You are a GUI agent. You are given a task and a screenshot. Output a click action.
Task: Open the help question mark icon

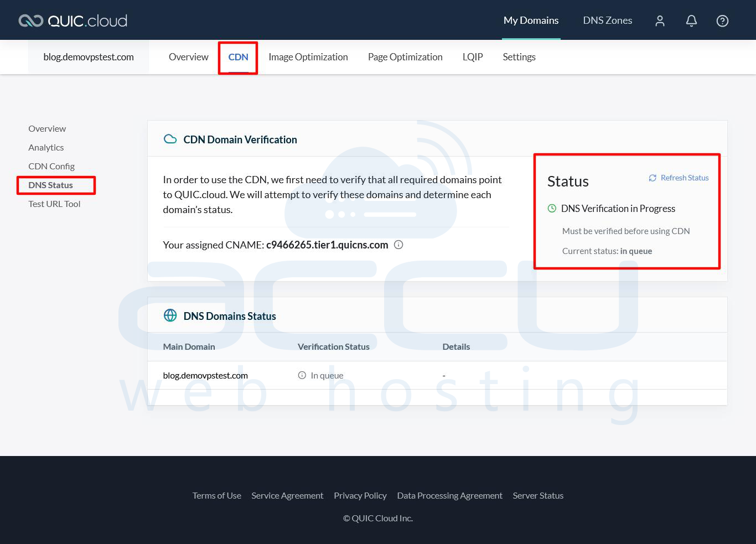(722, 20)
